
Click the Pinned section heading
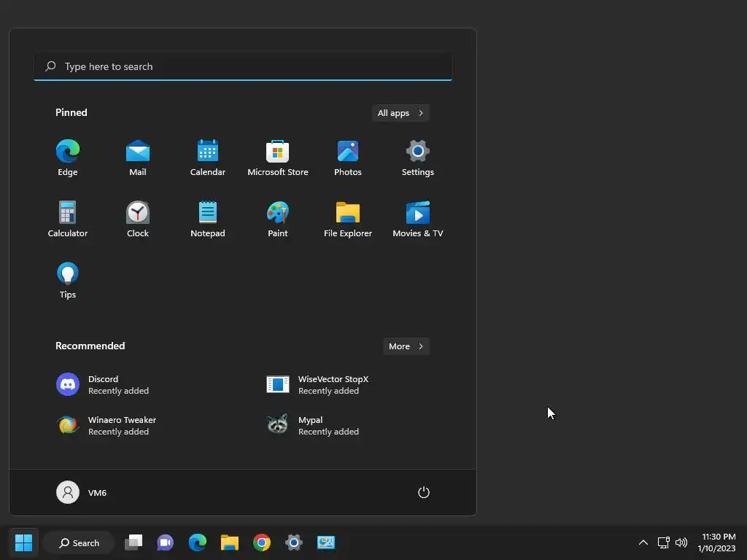point(71,112)
